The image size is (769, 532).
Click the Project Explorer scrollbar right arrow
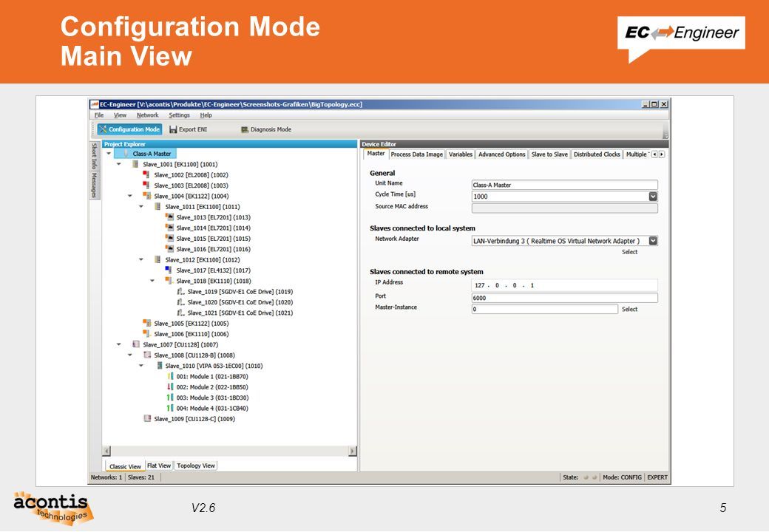[352, 451]
